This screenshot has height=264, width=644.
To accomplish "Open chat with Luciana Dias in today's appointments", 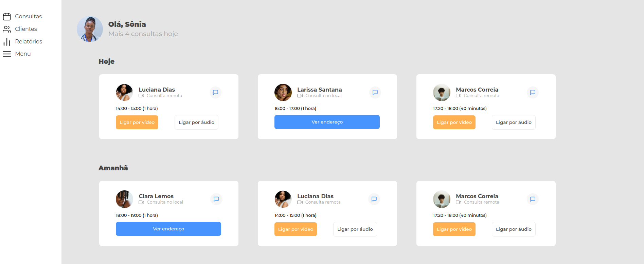I will pyautogui.click(x=215, y=92).
